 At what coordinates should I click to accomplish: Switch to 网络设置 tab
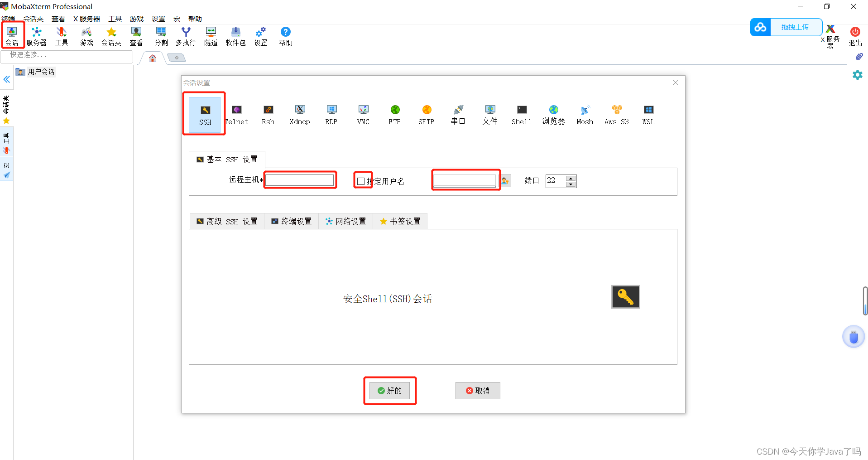click(346, 221)
